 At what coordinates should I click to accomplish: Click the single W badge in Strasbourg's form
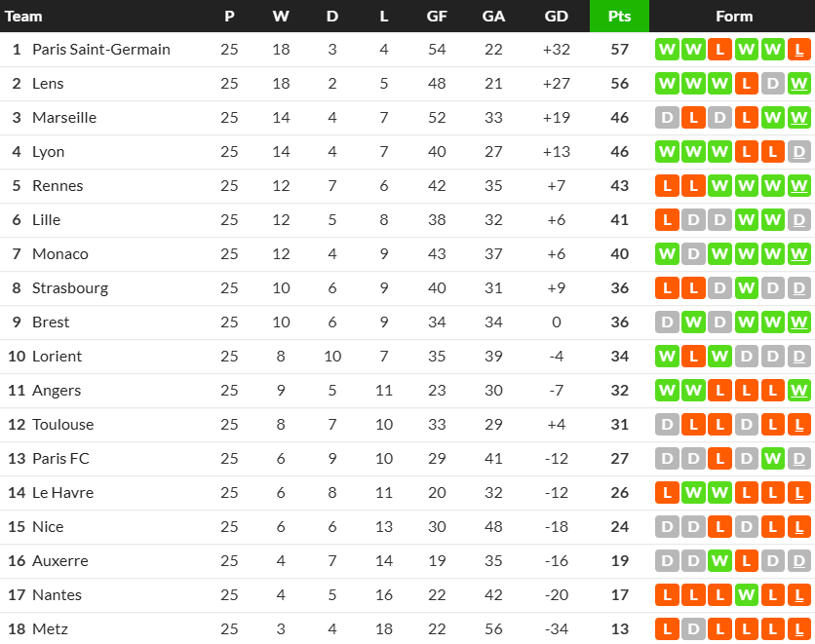click(747, 287)
